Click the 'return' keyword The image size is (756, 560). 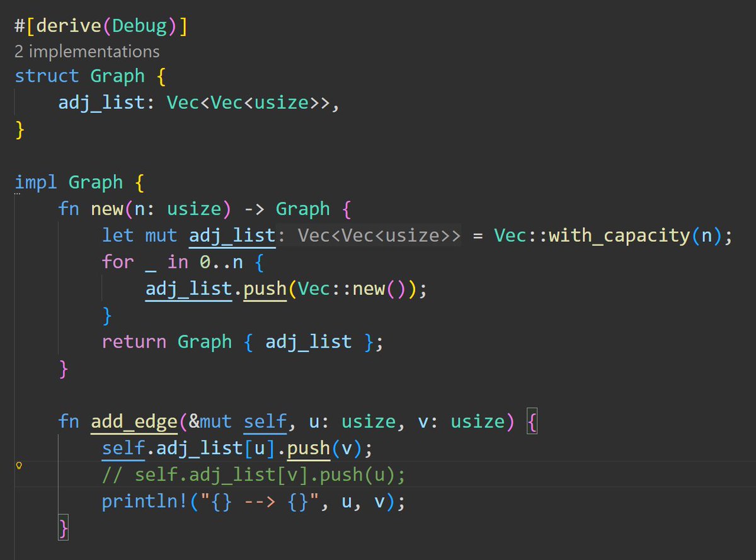click(134, 342)
